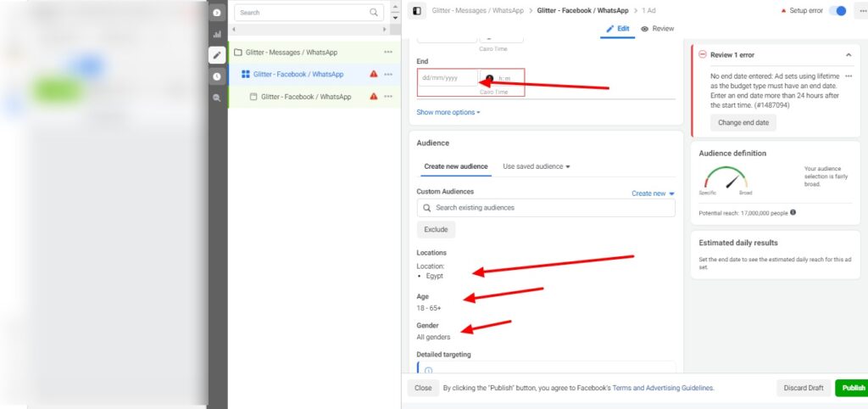This screenshot has width=868, height=409.
Task: Expand Show more options
Action: 448,112
